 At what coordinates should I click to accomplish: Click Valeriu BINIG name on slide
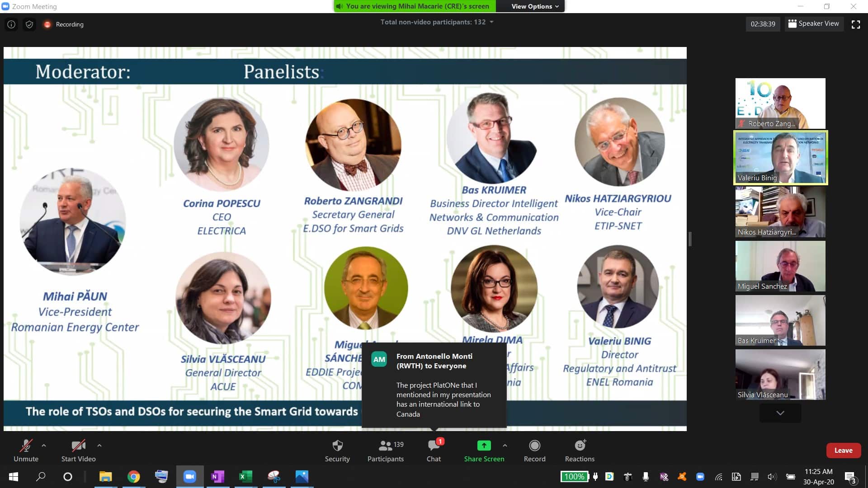tap(619, 341)
